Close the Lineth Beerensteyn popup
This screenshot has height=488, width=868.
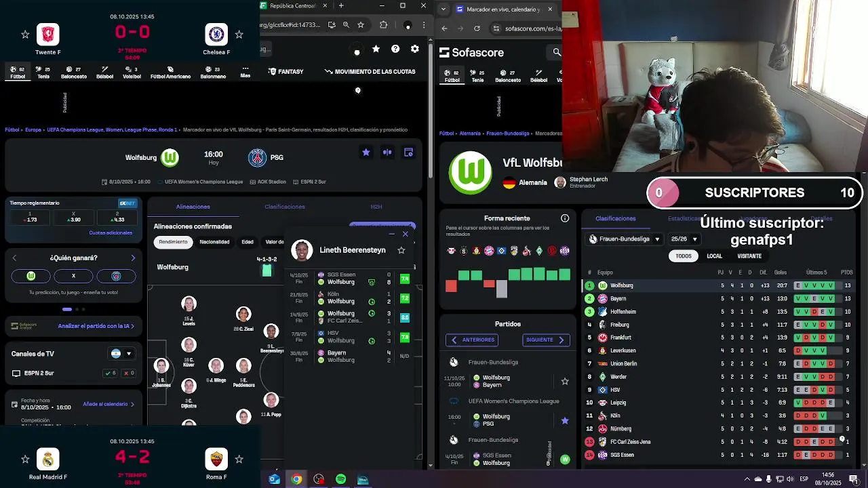click(406, 234)
